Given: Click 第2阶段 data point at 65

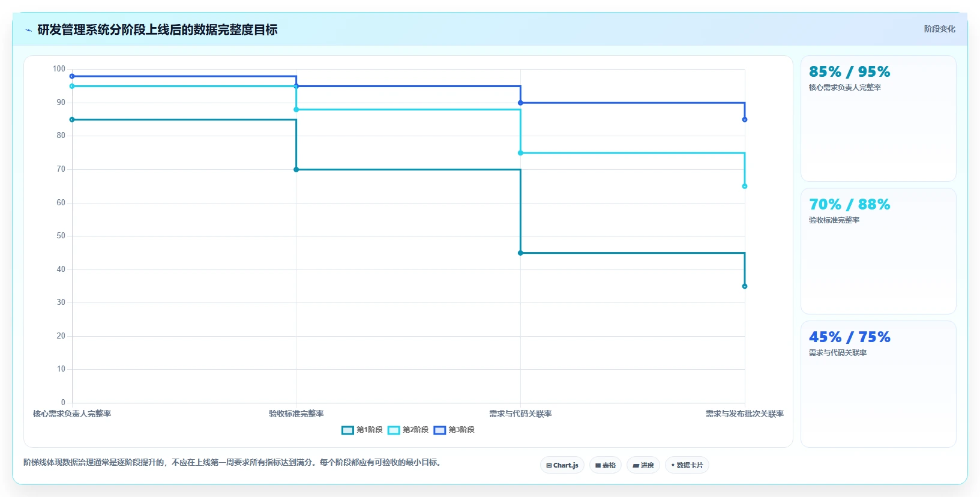Looking at the screenshot, I should (745, 186).
